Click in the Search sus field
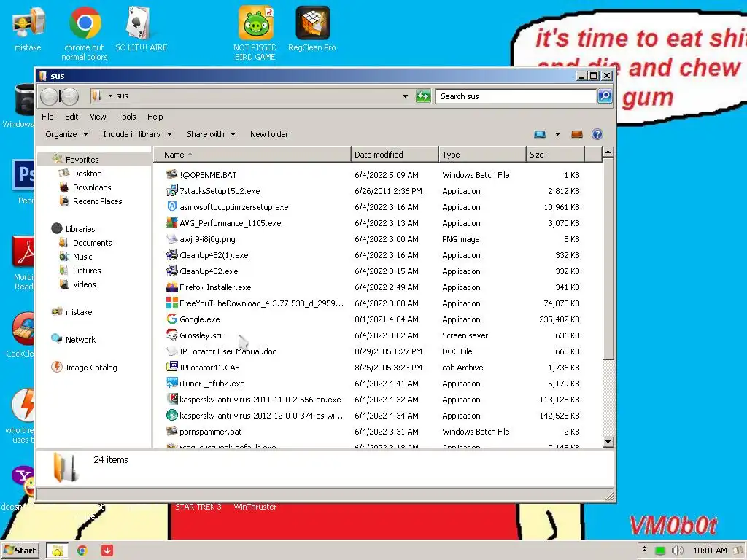747x560 pixels. pos(516,96)
